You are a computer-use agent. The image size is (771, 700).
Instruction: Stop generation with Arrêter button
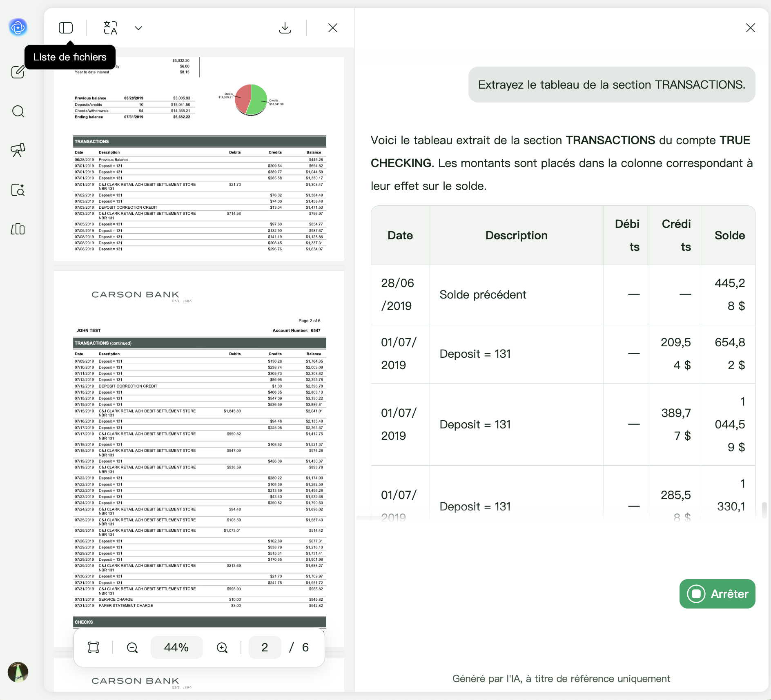click(x=718, y=594)
